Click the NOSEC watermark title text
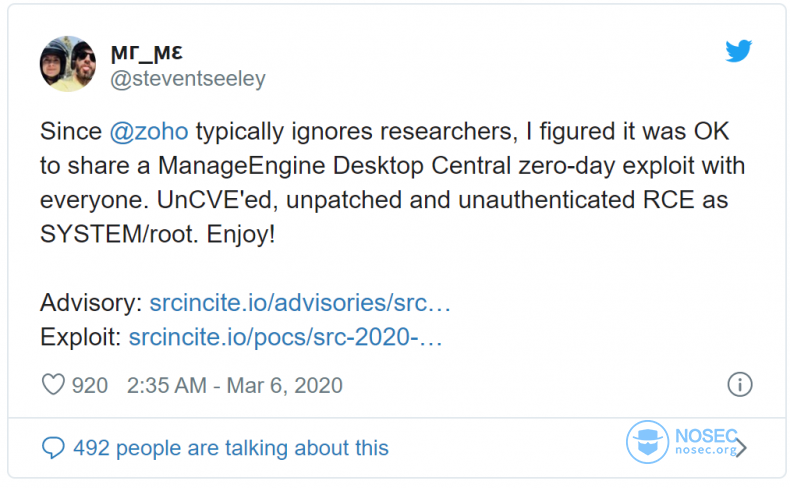790x488 pixels. click(x=706, y=435)
